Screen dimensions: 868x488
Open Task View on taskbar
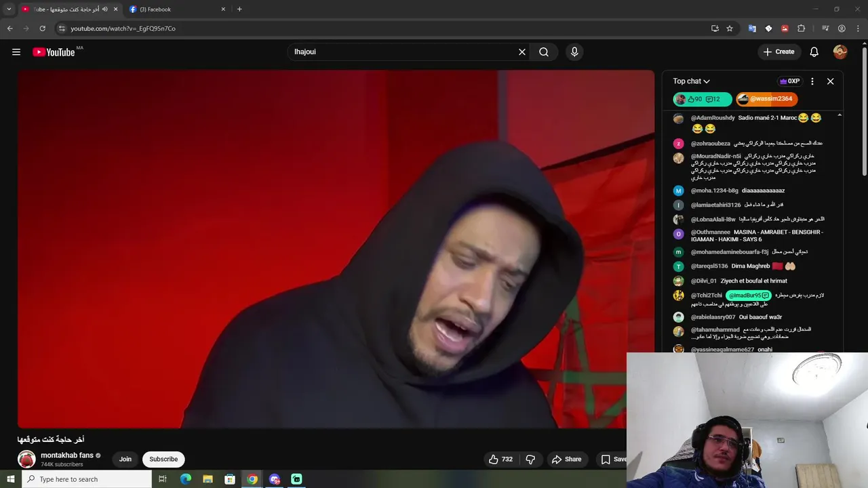coord(163,479)
